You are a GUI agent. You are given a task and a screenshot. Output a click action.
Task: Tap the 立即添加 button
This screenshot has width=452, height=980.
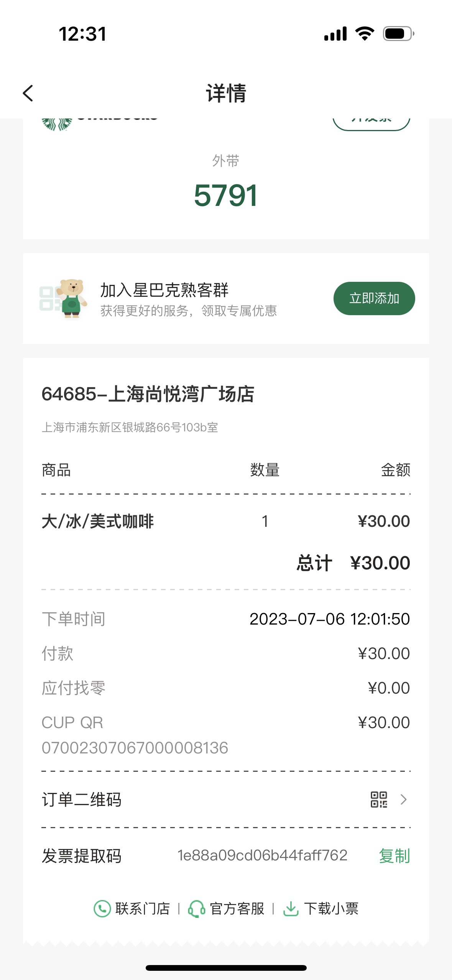374,298
